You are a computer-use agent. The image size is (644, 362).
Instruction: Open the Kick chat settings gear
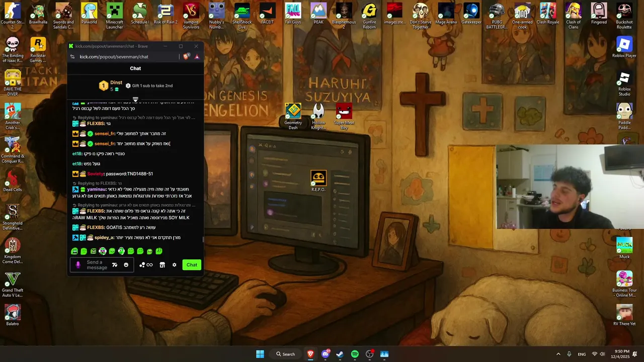174,265
